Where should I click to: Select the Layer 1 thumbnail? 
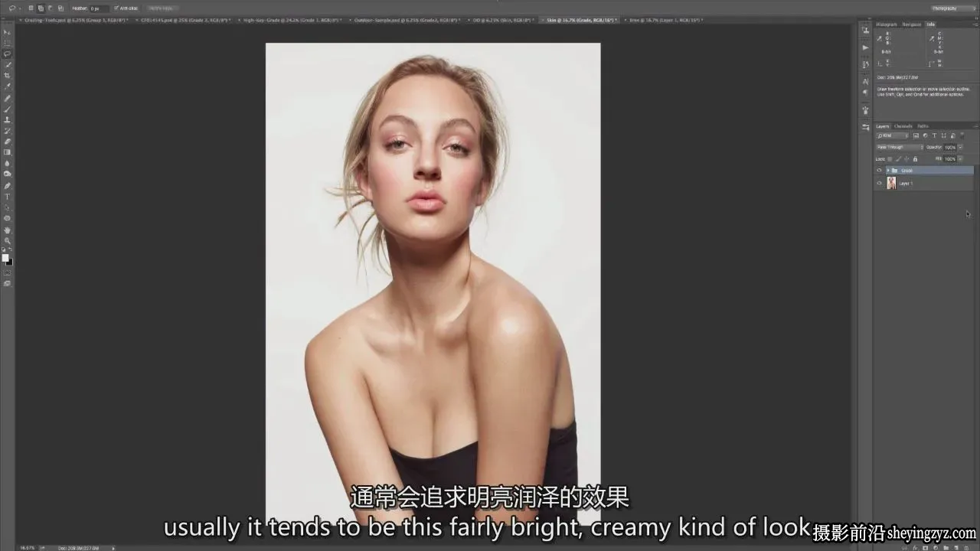click(891, 184)
